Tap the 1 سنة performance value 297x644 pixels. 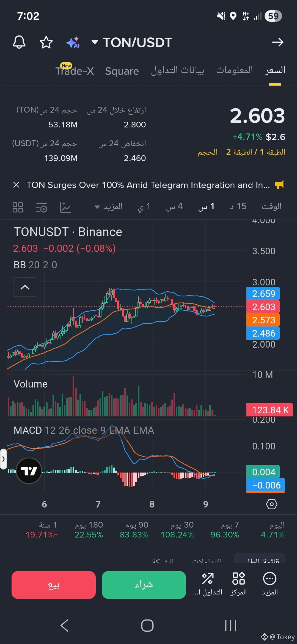[x=42, y=535]
